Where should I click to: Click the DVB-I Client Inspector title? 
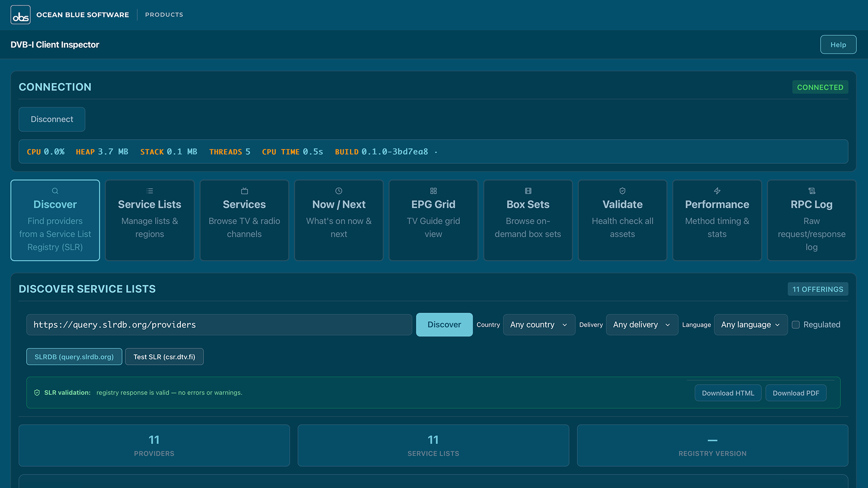point(55,45)
